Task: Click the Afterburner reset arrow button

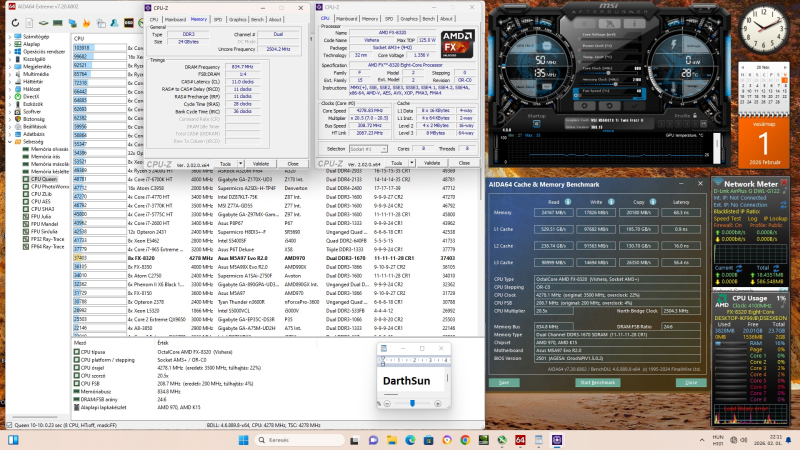Action: click(x=609, y=106)
